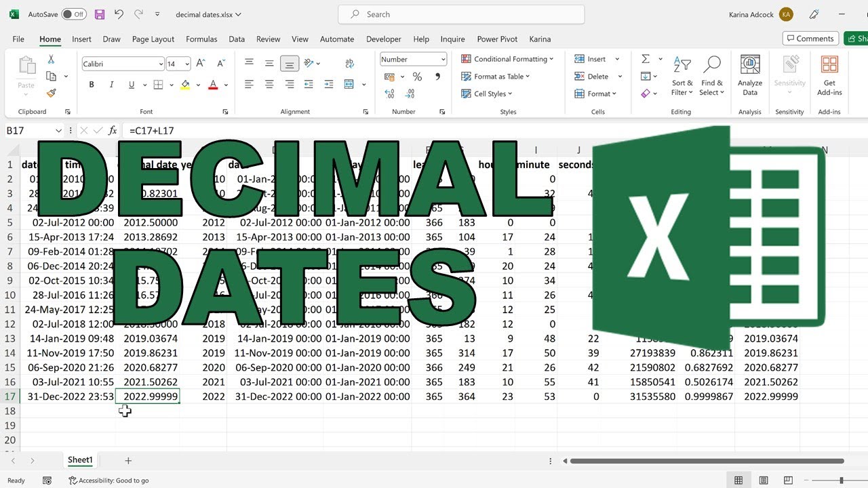The height and width of the screenshot is (488, 868).
Task: Click the zoom slider in status bar
Action: coord(842,481)
